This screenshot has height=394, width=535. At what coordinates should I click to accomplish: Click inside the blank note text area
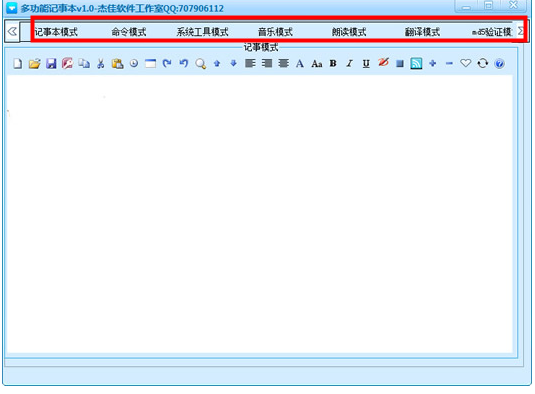260,214
